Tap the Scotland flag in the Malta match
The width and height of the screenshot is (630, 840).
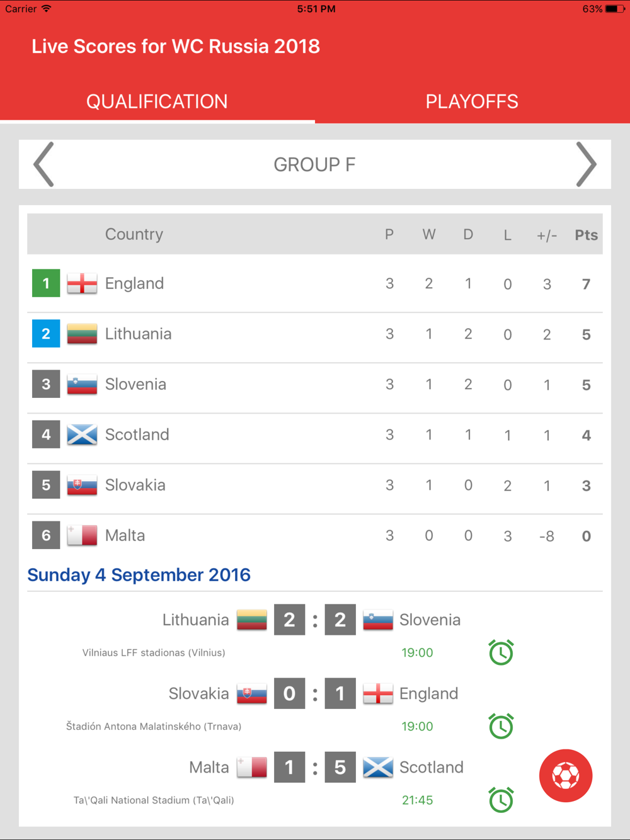tap(378, 768)
